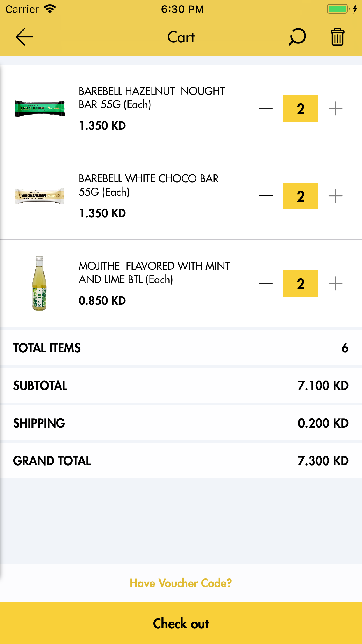Open search from the cart header

coord(297,37)
